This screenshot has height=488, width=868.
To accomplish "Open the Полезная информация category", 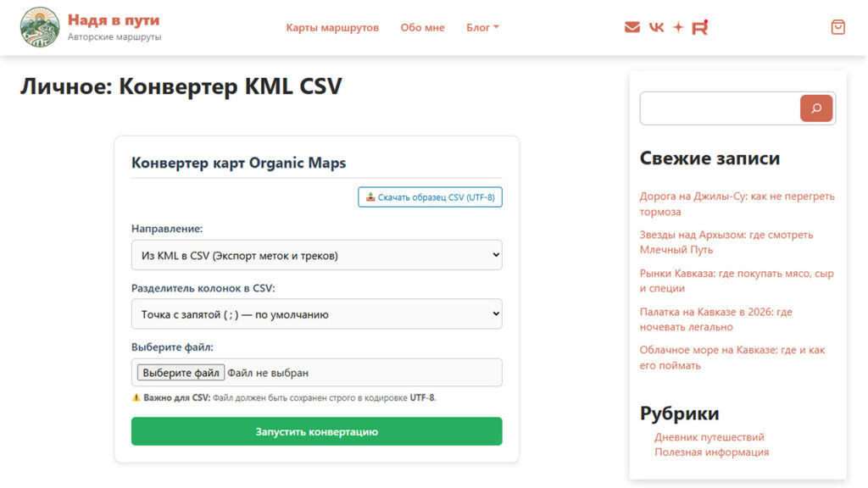I will tap(711, 452).
